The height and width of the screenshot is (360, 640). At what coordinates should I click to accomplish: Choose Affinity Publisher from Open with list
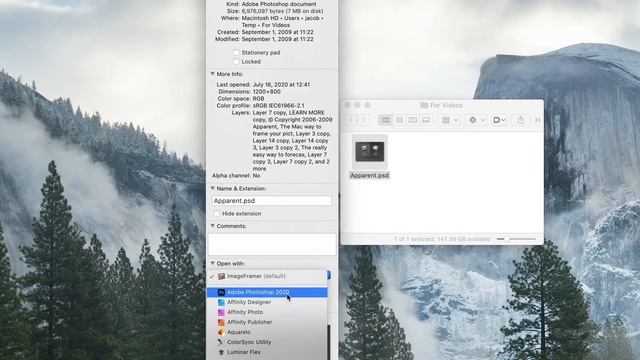(x=267, y=322)
